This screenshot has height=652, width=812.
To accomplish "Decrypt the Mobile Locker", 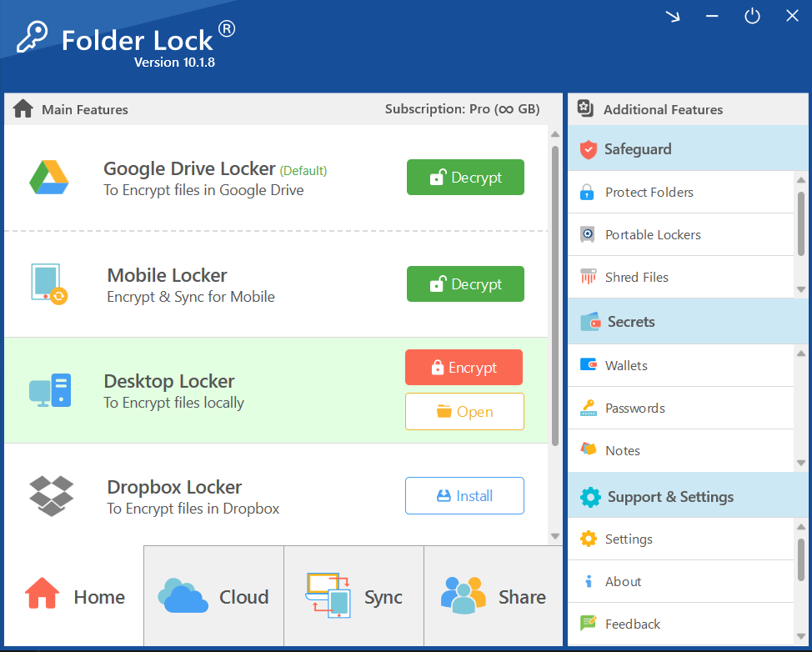I will point(465,283).
